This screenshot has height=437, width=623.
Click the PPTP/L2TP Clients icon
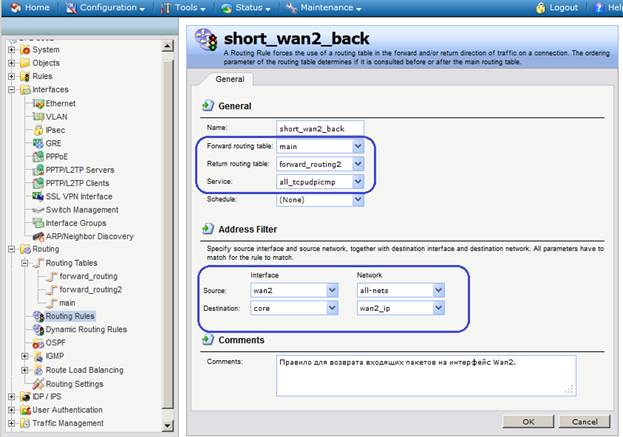(x=38, y=183)
